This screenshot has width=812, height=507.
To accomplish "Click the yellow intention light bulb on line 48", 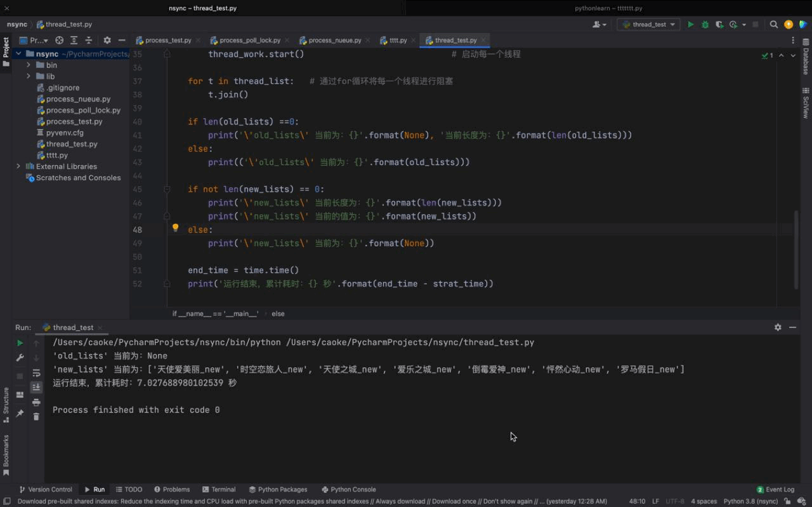I will tap(176, 228).
